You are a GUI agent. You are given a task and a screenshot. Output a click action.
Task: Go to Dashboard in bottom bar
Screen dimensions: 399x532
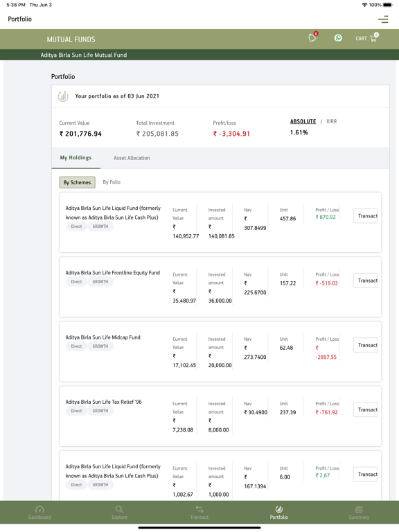click(39, 513)
